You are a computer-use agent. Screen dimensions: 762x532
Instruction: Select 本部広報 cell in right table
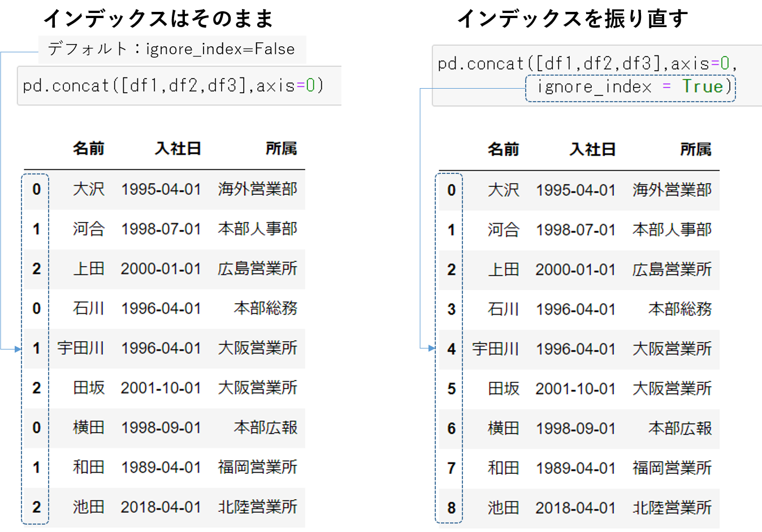coord(679,429)
